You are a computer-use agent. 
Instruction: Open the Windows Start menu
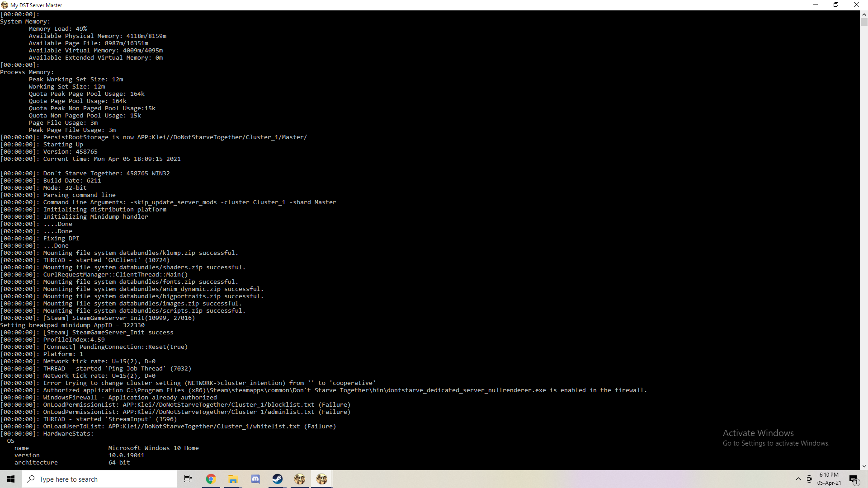coord(11,479)
